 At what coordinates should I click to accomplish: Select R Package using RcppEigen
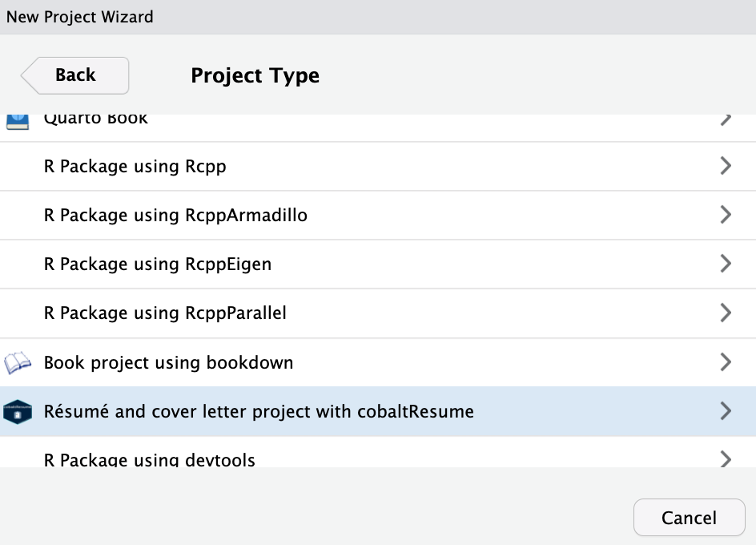point(158,264)
